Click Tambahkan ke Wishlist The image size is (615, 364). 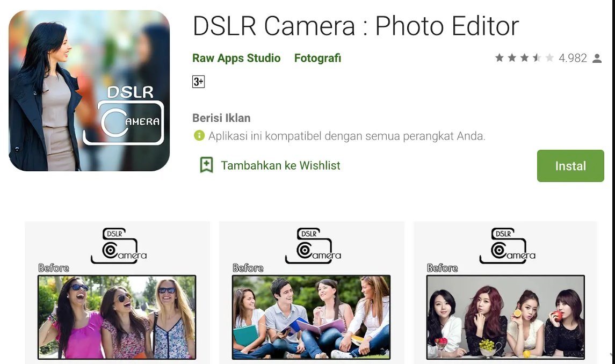pos(280,165)
